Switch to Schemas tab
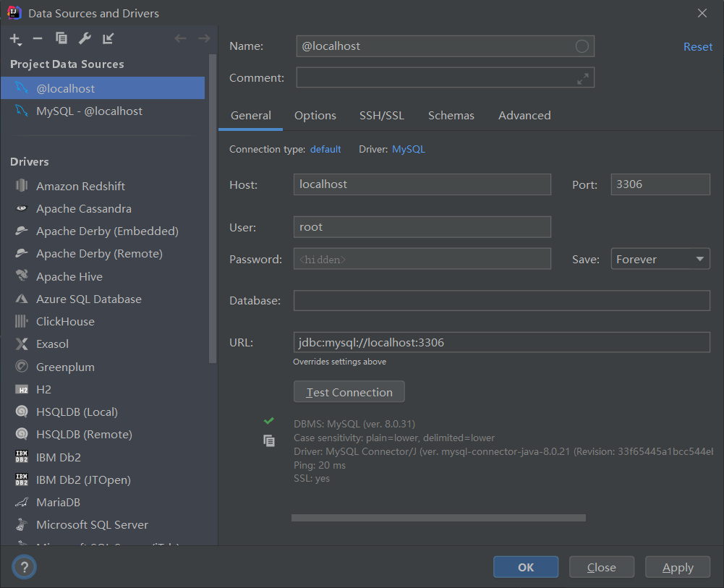The height and width of the screenshot is (588, 724). (x=451, y=116)
